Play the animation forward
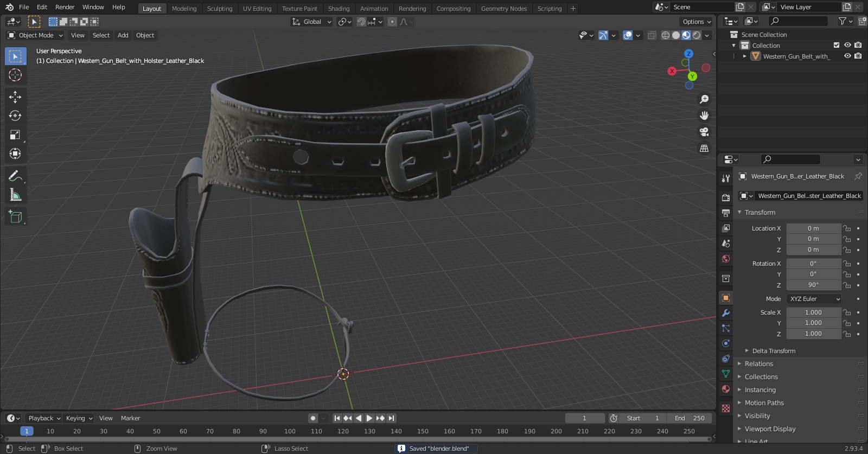Image resolution: width=868 pixels, height=454 pixels. [369, 418]
